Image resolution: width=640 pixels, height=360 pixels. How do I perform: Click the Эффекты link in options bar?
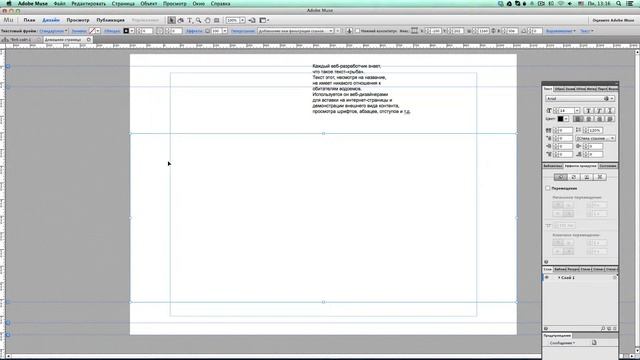(194, 31)
